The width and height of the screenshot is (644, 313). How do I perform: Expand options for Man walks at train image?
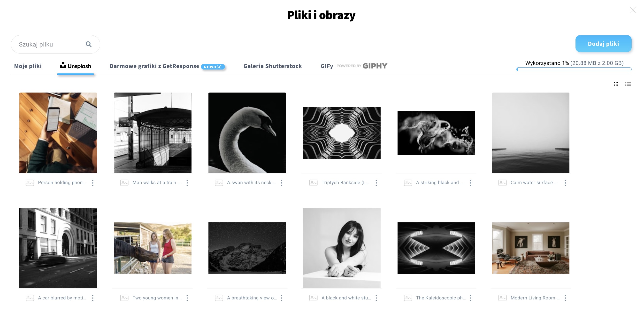click(x=187, y=183)
